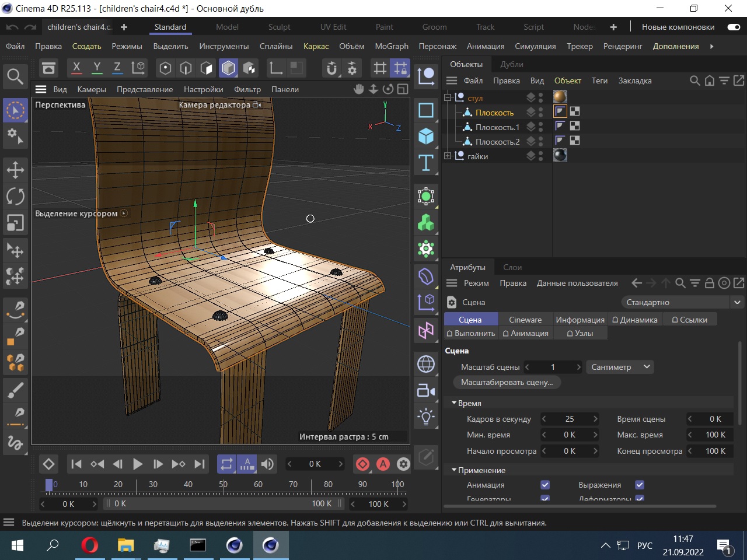Enable the X axis lock
Viewport: 747px width, 560px height.
click(x=76, y=68)
